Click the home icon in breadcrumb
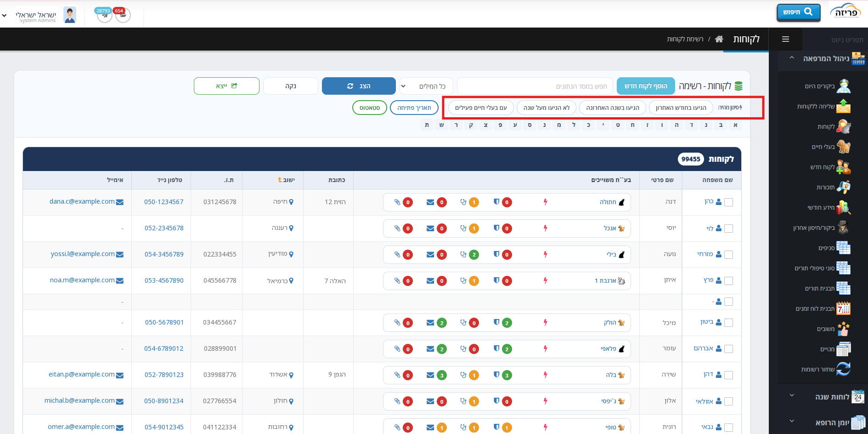The image size is (868, 434). point(719,39)
